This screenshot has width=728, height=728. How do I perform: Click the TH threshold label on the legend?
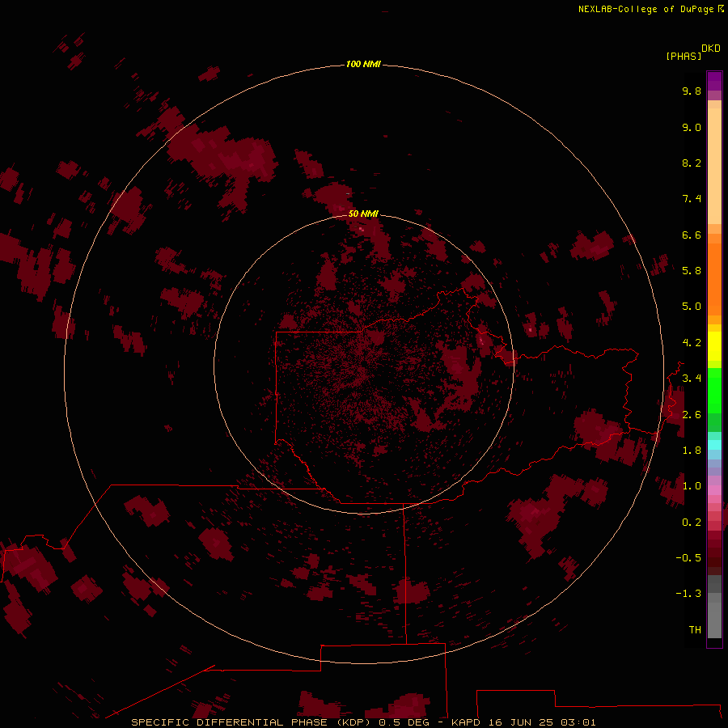(x=695, y=629)
